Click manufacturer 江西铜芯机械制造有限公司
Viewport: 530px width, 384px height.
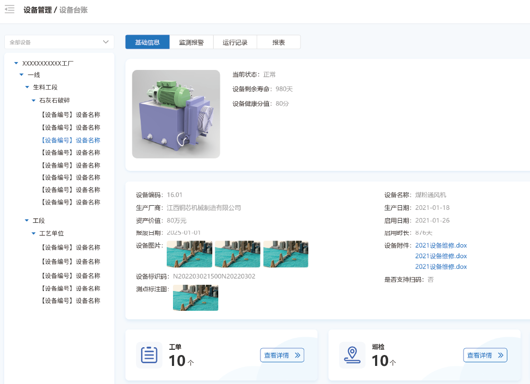coord(204,208)
